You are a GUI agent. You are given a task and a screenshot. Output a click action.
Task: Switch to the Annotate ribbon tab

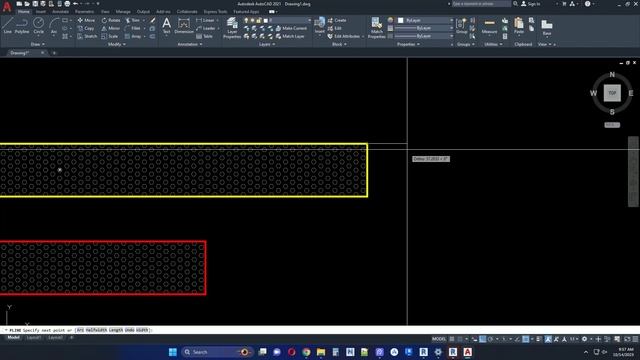click(x=60, y=11)
